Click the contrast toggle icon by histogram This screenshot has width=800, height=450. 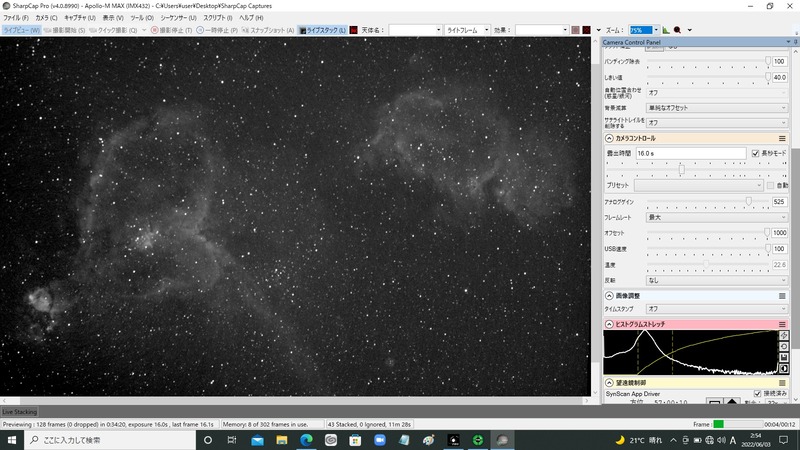click(784, 369)
